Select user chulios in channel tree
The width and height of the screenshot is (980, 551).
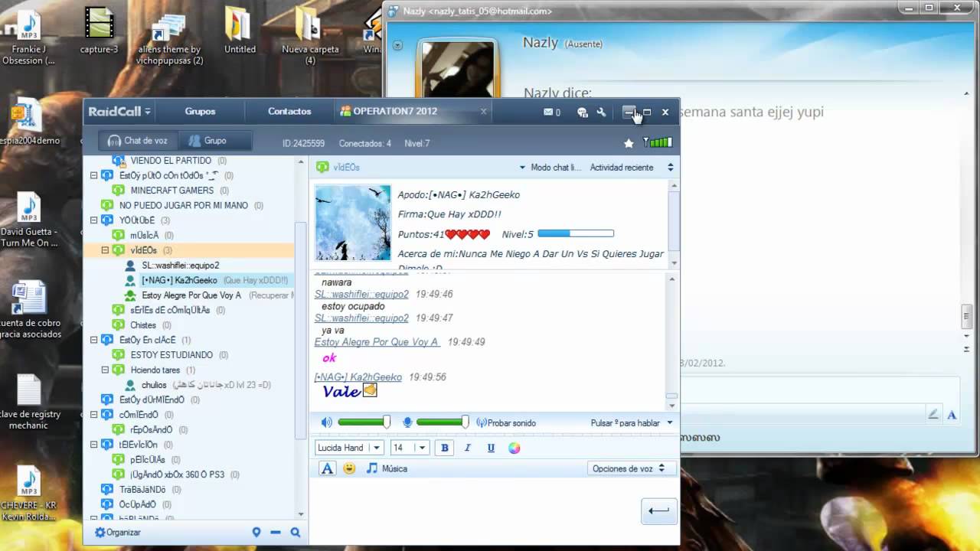tap(154, 385)
